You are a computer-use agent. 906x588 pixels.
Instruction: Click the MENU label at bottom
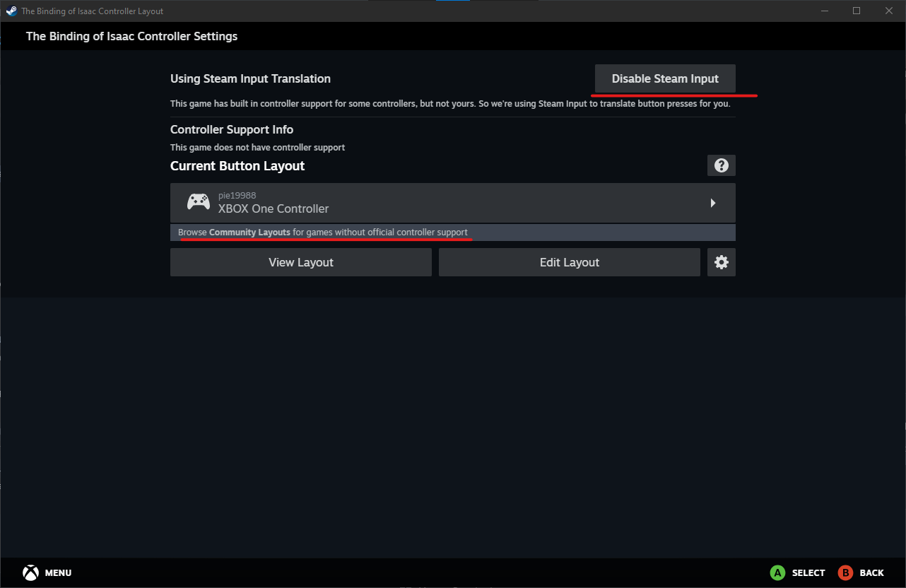[58, 572]
